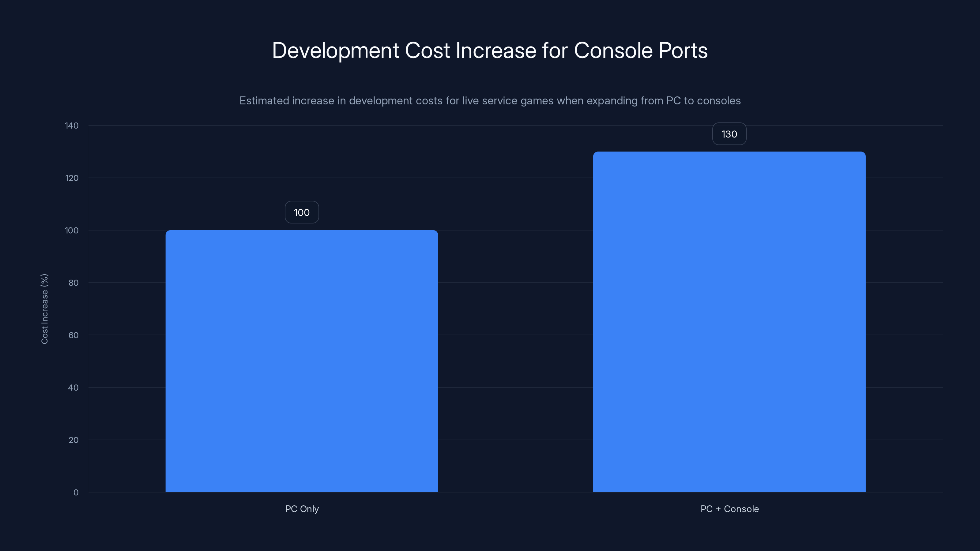980x551 pixels.
Task: Click the 80 tick label
Action: [x=74, y=283]
